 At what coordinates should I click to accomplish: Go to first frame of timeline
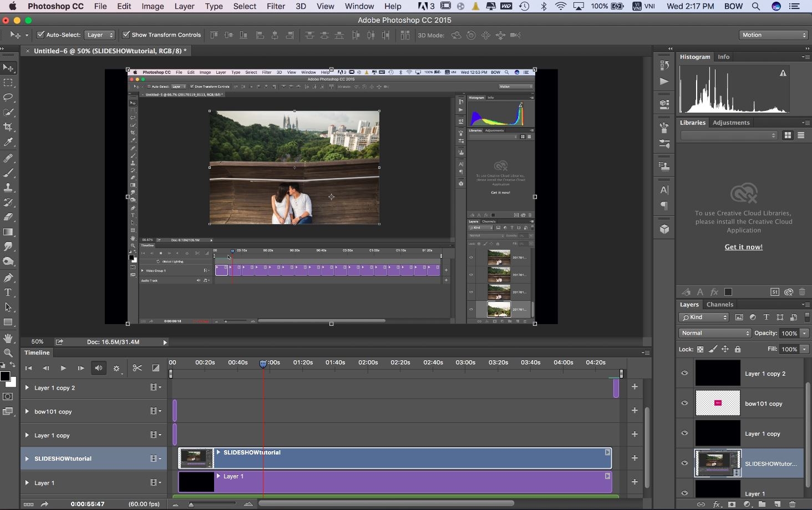[x=29, y=368]
